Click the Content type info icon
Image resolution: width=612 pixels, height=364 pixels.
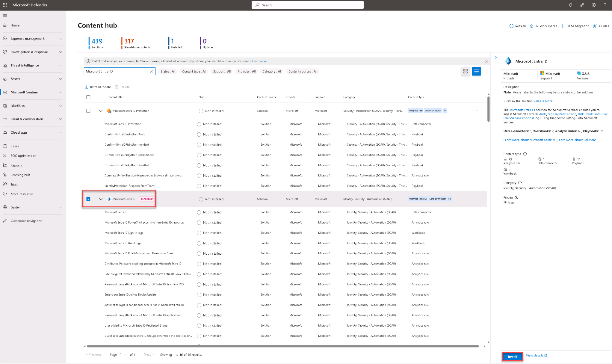point(525,154)
